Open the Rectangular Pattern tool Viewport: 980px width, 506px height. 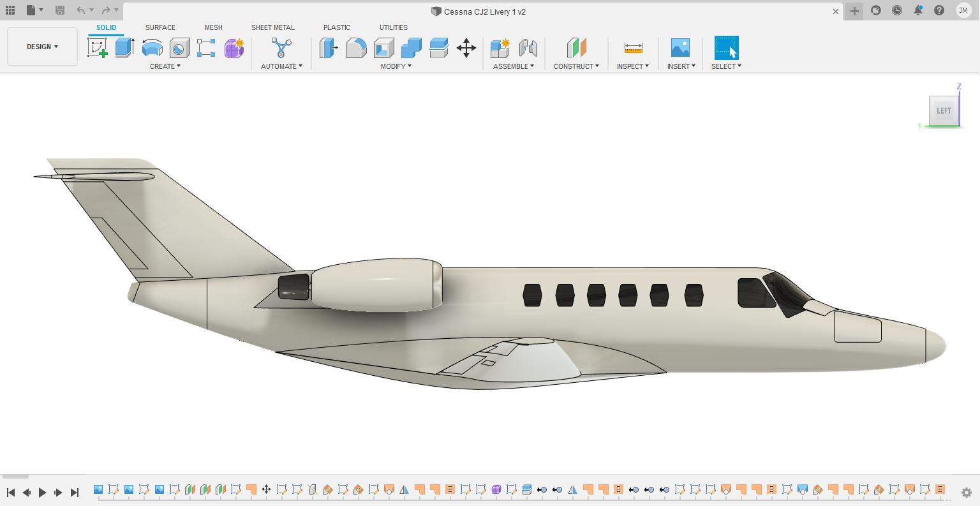[206, 48]
